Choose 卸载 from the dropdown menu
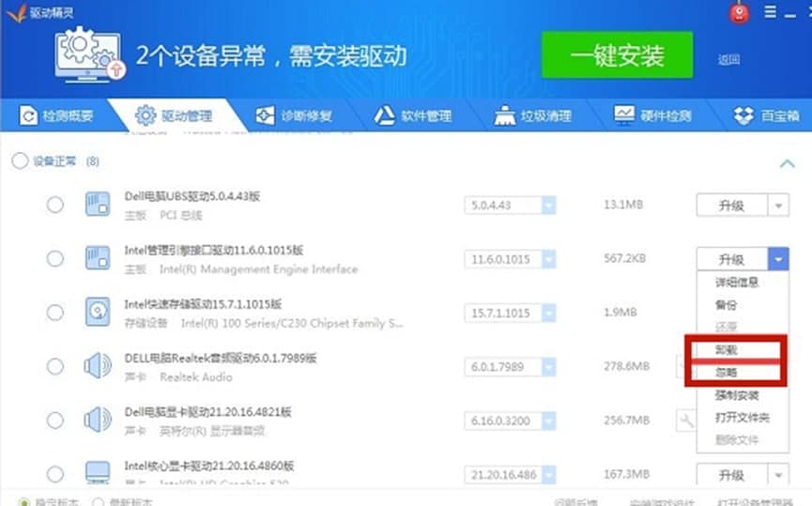Screen dimensions: 812x506 (x=726, y=350)
